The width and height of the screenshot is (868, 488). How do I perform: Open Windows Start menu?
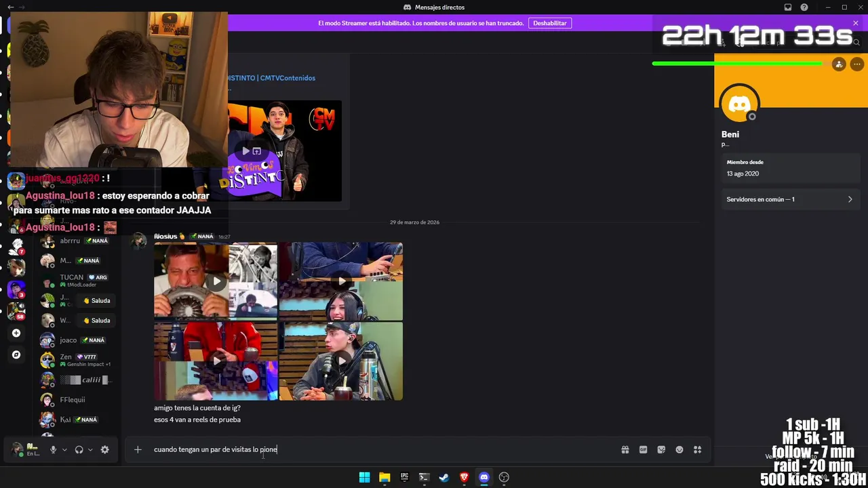(364, 477)
